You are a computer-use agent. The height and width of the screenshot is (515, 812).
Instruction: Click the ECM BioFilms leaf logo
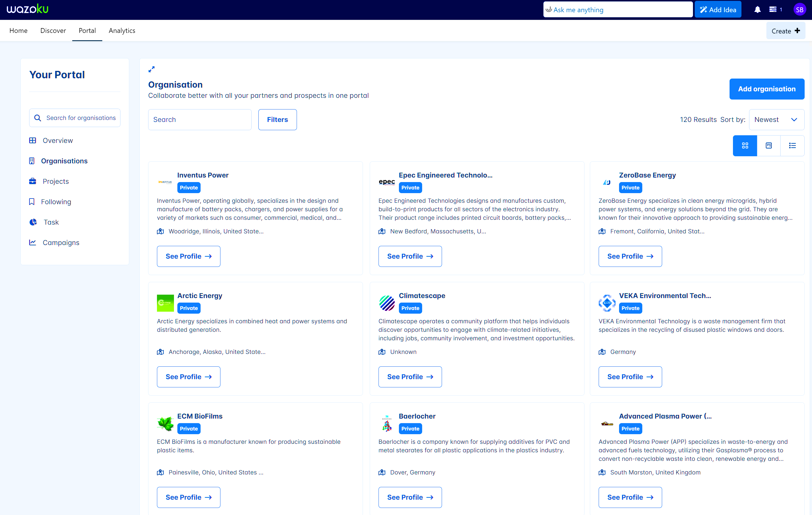165,423
